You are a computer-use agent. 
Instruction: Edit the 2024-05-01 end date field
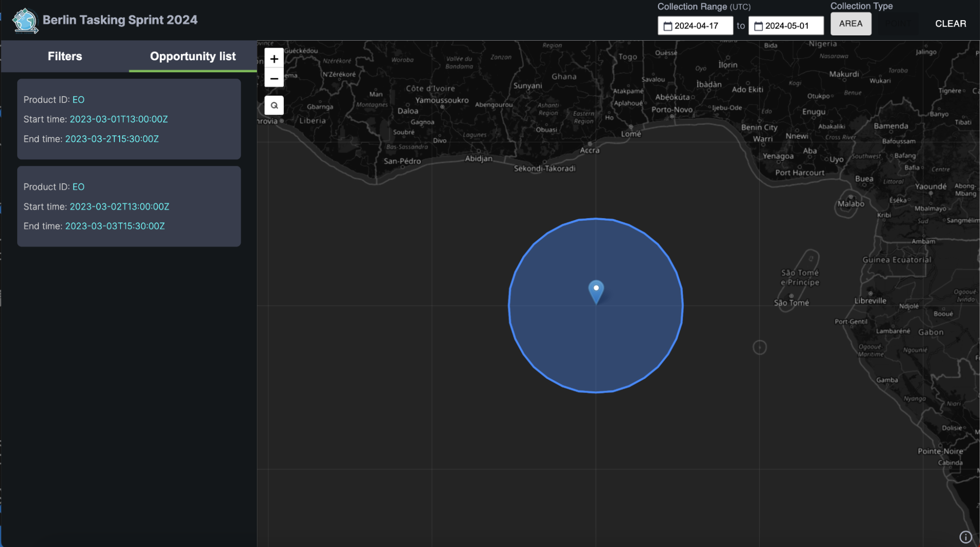click(790, 26)
